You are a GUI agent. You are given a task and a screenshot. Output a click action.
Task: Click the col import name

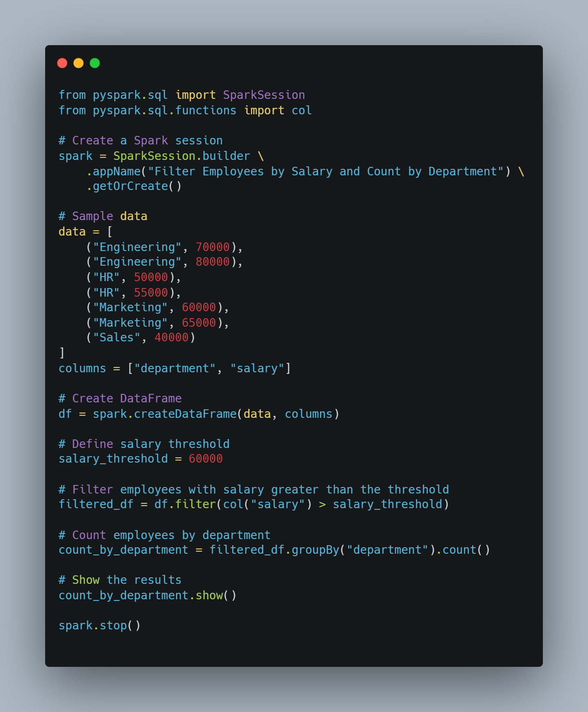[302, 111]
